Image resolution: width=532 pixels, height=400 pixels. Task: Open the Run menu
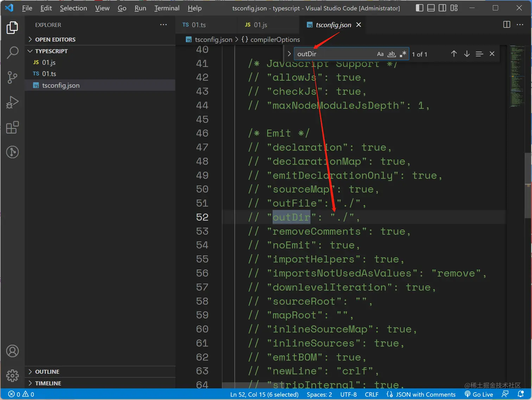[140, 8]
